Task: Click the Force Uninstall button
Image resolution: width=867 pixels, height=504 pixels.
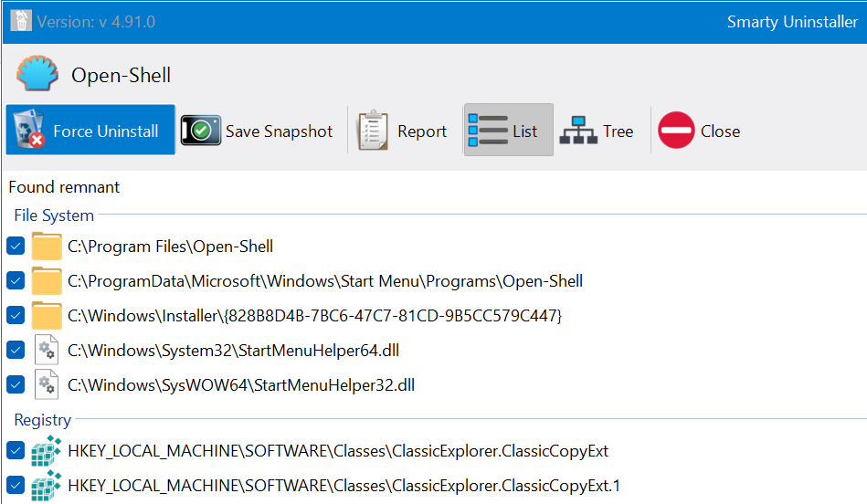Action: click(x=90, y=131)
